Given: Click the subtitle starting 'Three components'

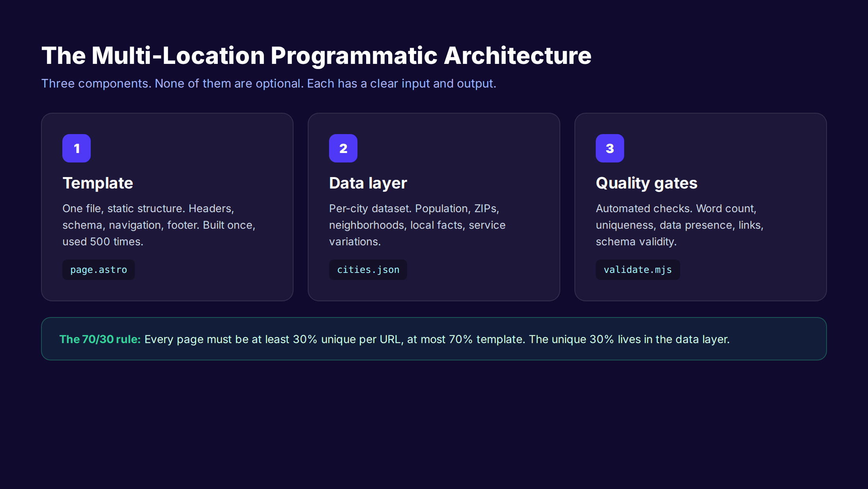Looking at the screenshot, I should 269,84.
